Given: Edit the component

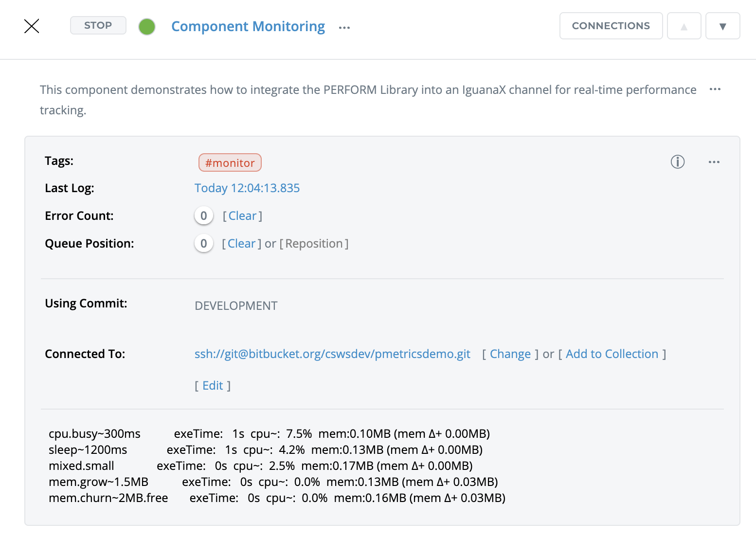Looking at the screenshot, I should point(213,386).
